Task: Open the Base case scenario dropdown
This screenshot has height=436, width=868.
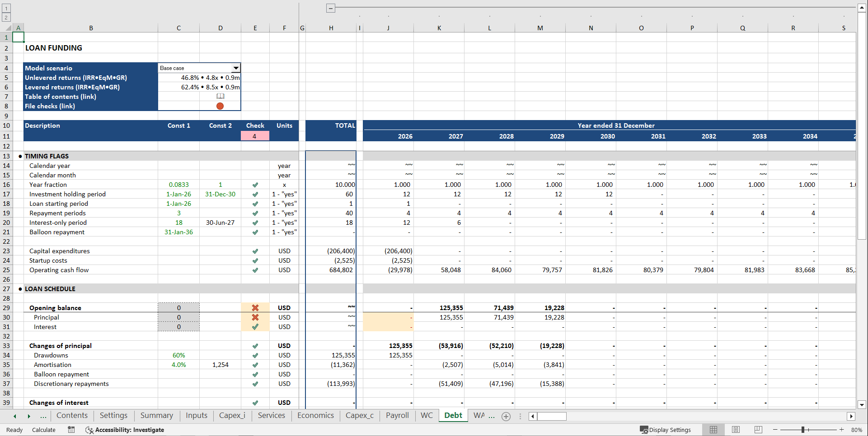Action: 236,68
